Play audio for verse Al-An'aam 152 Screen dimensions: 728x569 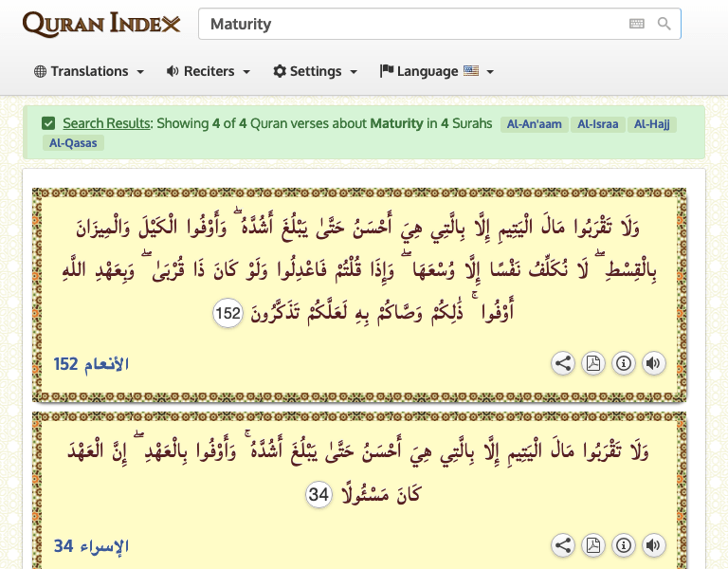click(652, 363)
